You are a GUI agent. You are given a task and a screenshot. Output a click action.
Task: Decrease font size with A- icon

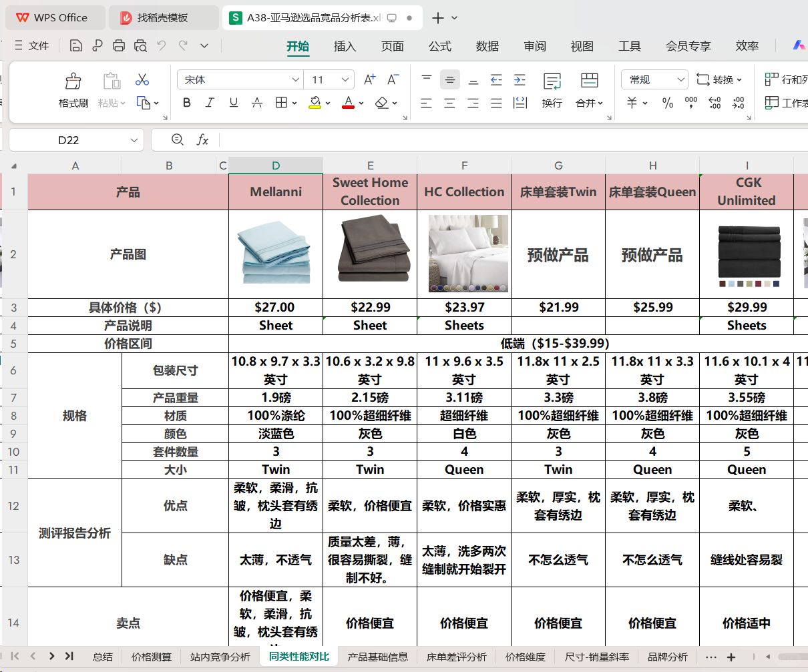click(x=393, y=79)
